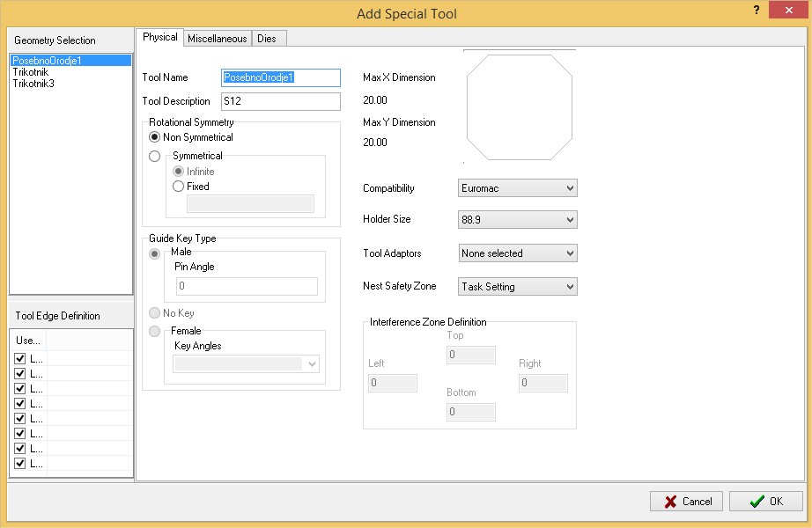Image resolution: width=812 pixels, height=528 pixels.
Task: Click the Cancel button
Action: [x=686, y=501]
